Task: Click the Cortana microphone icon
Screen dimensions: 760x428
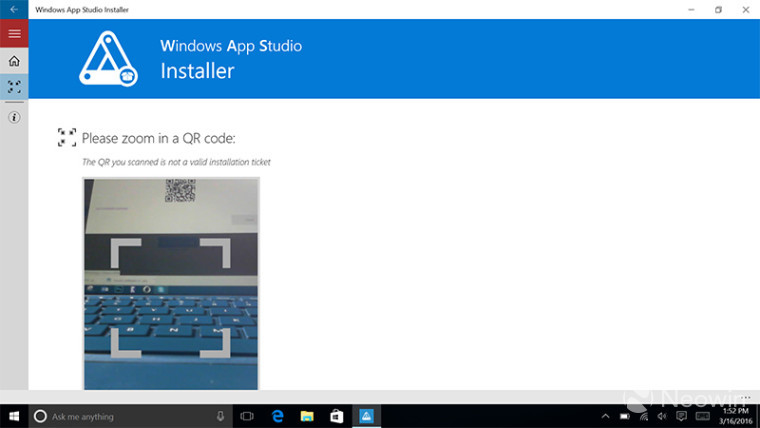Action: 220,416
